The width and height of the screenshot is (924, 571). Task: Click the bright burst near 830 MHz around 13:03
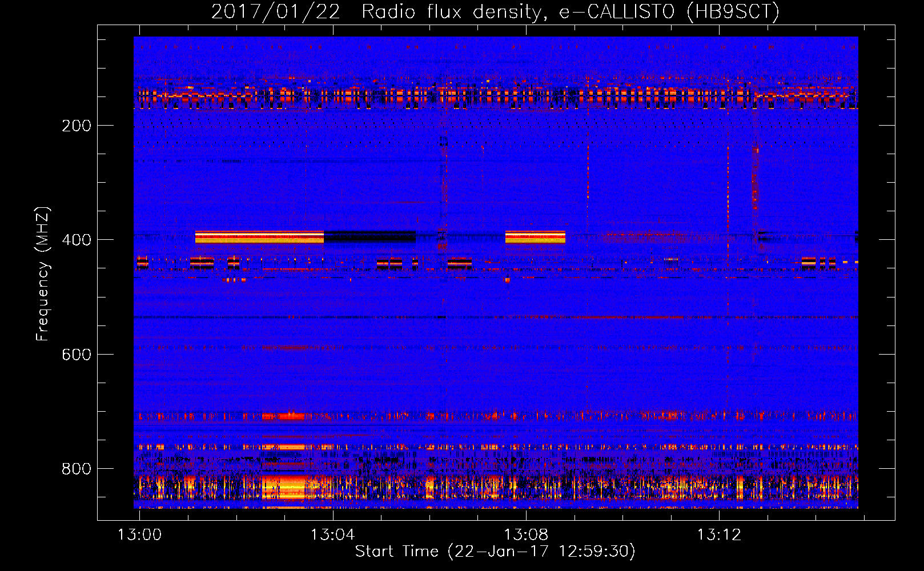coord(284,487)
